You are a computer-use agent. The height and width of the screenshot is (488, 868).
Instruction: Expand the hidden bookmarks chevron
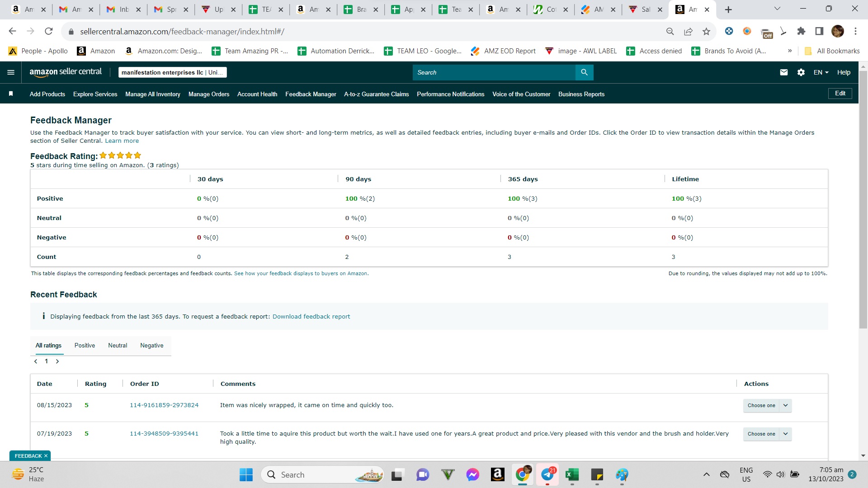[790, 51]
